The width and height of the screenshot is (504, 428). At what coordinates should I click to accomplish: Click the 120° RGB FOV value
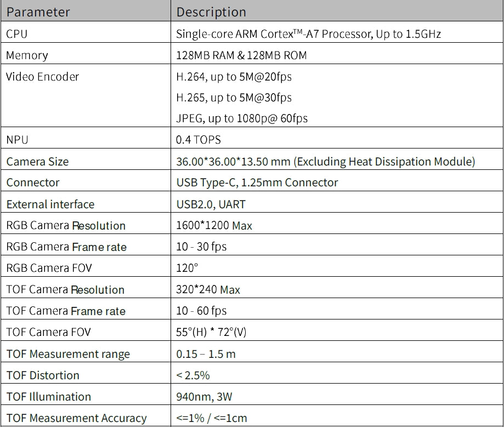point(186,268)
